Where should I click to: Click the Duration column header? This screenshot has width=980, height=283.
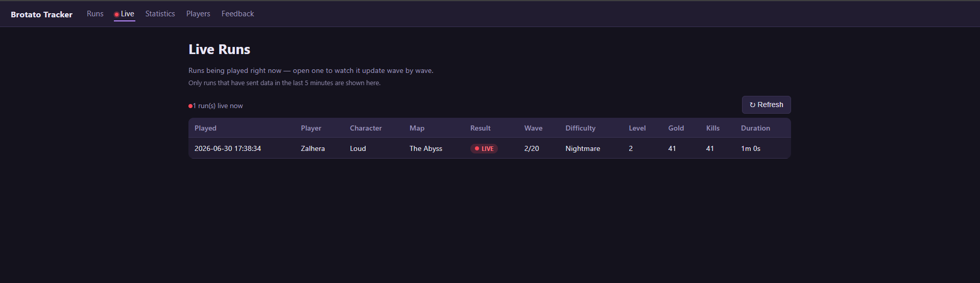point(755,128)
